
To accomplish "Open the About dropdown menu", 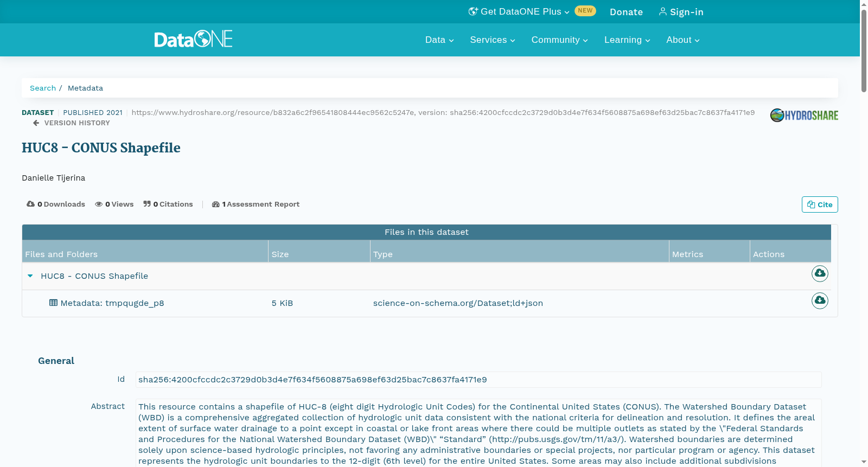I will (x=683, y=40).
